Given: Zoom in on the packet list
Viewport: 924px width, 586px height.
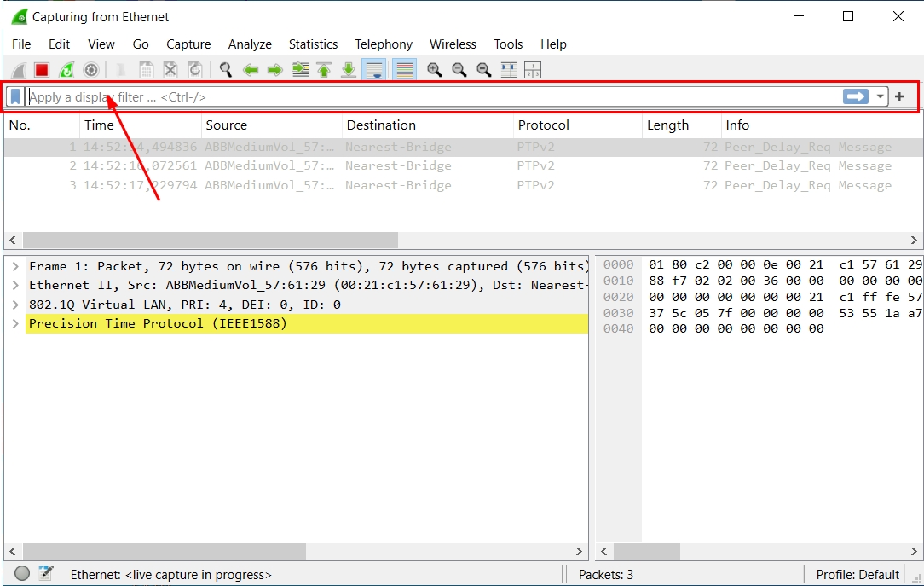Looking at the screenshot, I should point(434,69).
